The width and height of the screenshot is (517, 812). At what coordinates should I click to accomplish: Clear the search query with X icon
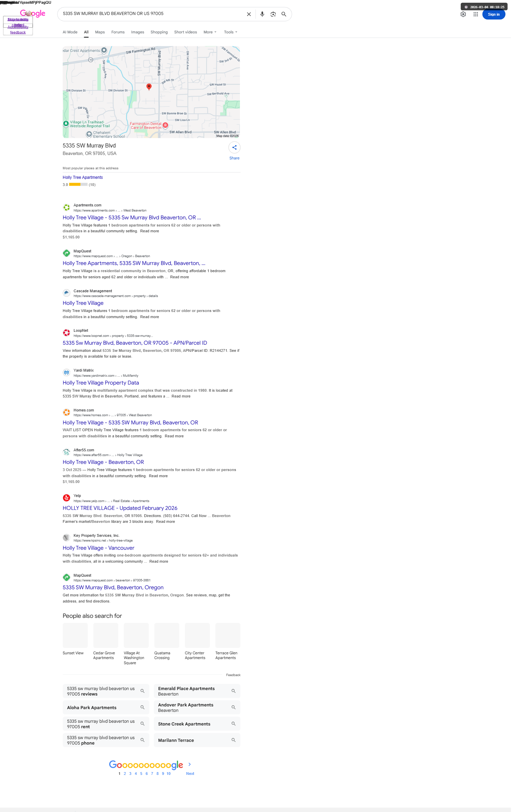click(x=249, y=14)
